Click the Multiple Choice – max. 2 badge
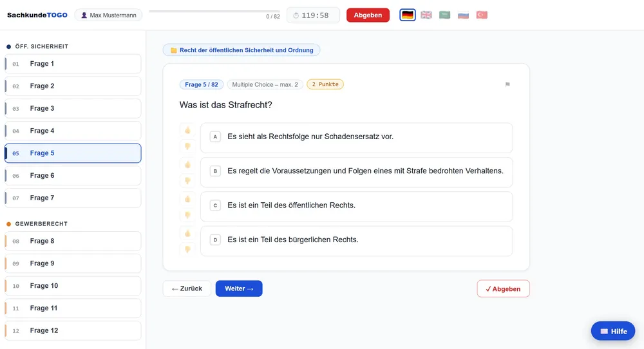 pyautogui.click(x=265, y=84)
